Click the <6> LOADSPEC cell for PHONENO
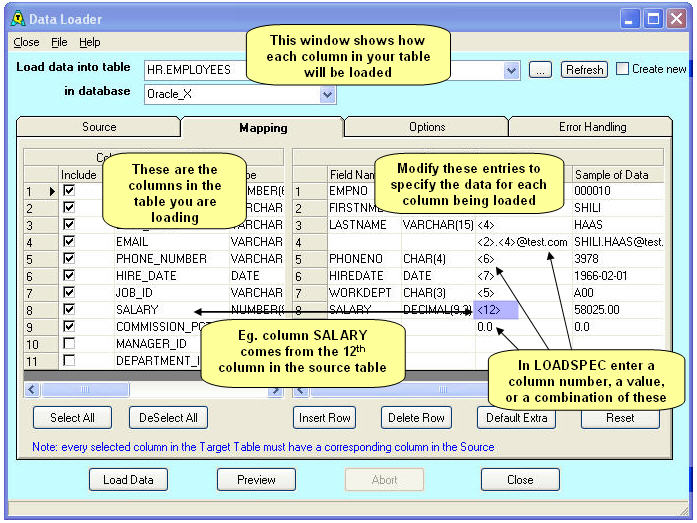Image resolution: width=697 pixels, height=523 pixels. [x=523, y=259]
